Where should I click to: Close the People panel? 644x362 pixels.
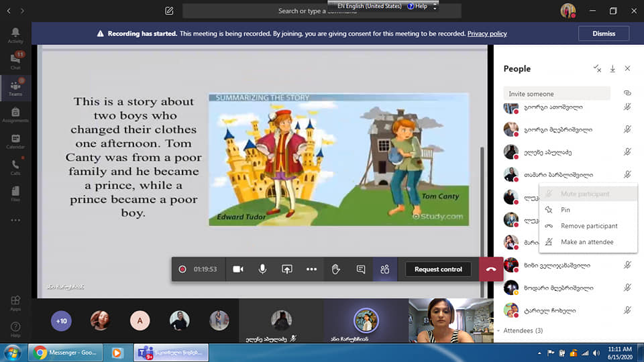click(627, 68)
